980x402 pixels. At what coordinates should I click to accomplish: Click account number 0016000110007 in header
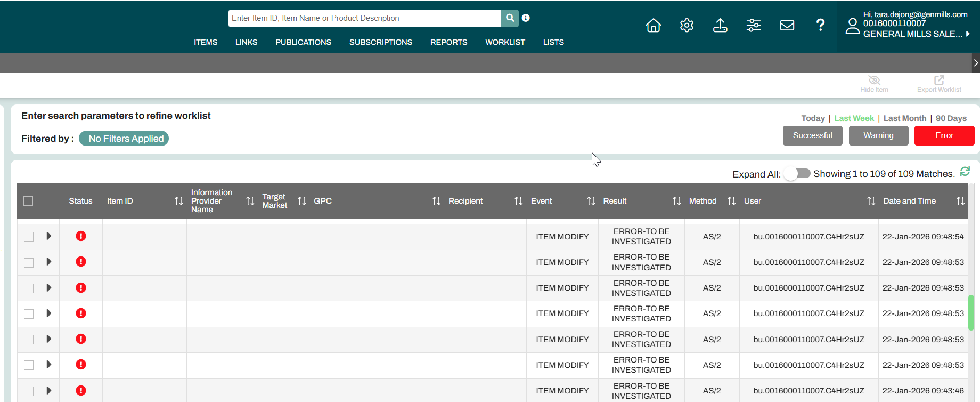tap(894, 23)
